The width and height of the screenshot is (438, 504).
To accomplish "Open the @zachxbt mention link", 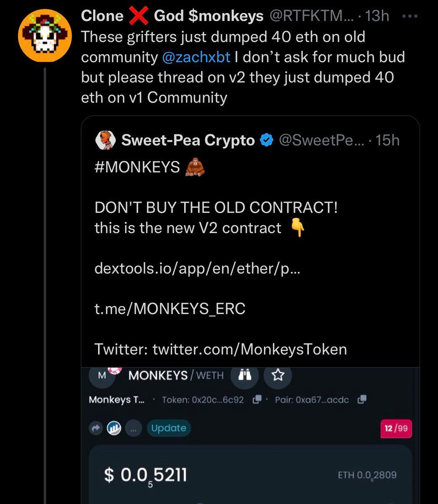I will (x=196, y=57).
